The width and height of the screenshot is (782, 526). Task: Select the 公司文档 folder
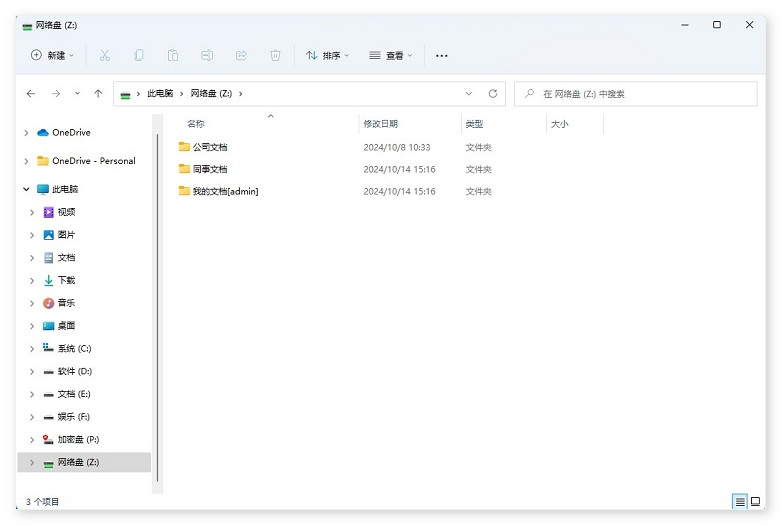click(210, 147)
